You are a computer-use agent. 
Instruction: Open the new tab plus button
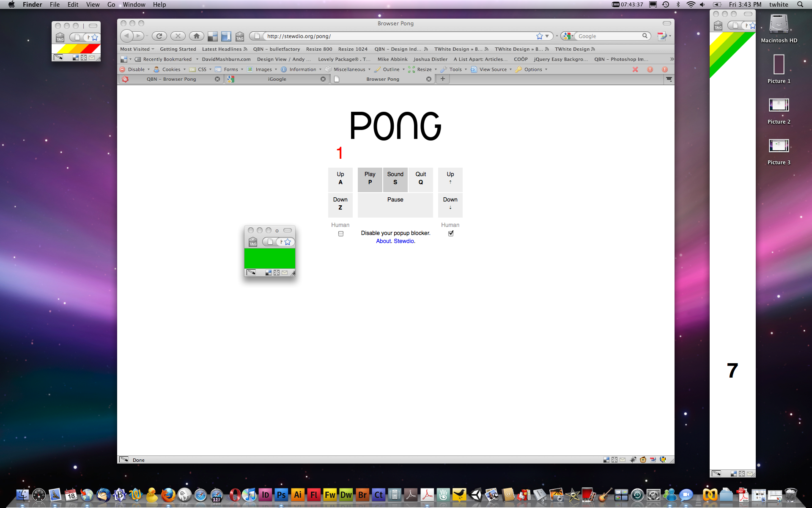pyautogui.click(x=442, y=79)
